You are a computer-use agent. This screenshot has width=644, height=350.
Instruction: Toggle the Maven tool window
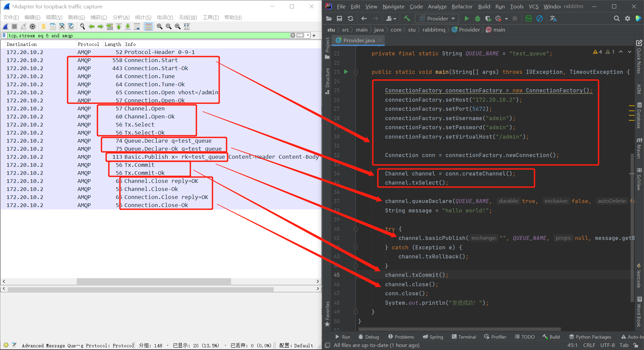point(639,148)
